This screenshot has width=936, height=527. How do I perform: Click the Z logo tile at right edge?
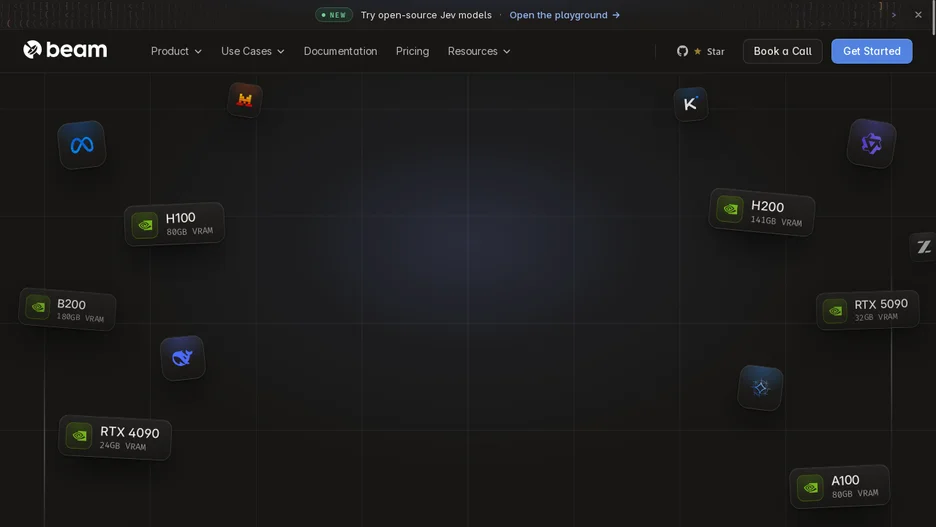tap(923, 246)
